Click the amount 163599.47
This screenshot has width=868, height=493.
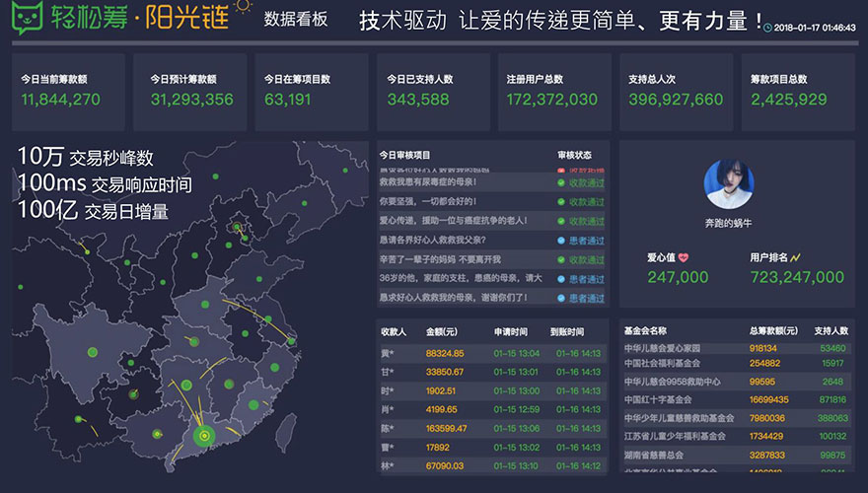click(446, 428)
